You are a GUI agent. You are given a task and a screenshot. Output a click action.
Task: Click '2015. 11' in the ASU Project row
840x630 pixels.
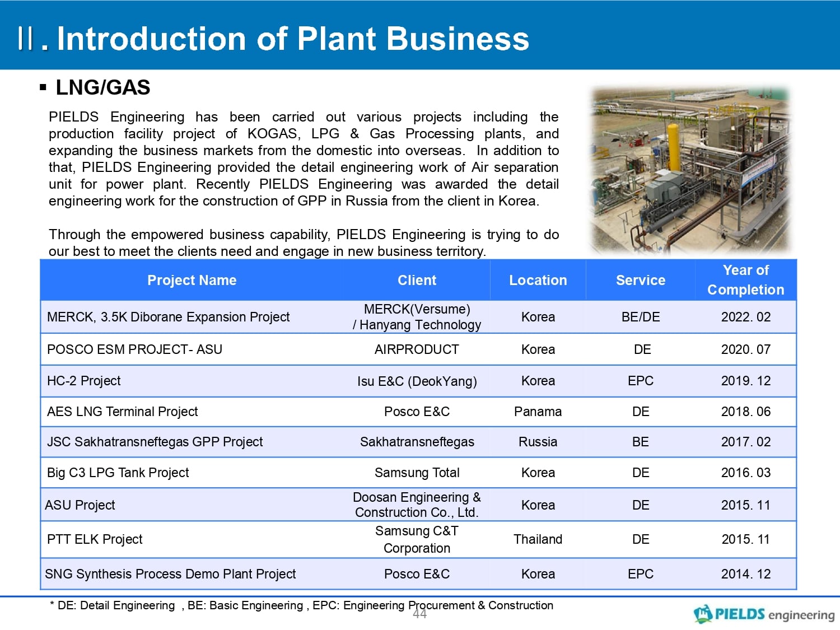click(x=746, y=505)
